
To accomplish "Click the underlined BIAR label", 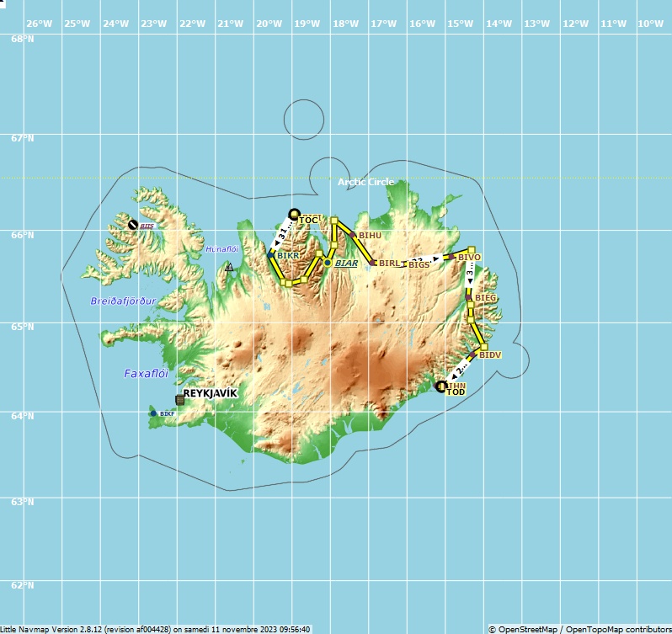I will tap(346, 263).
